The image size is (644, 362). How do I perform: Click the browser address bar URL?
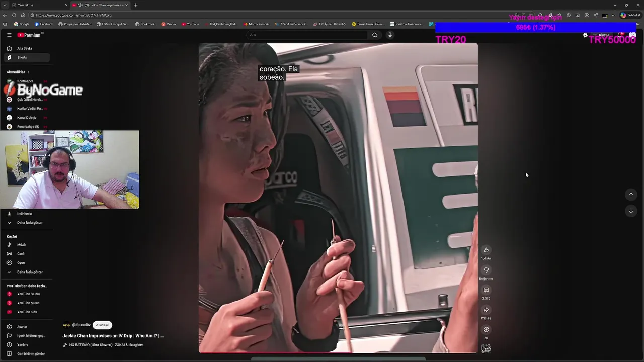73,15
